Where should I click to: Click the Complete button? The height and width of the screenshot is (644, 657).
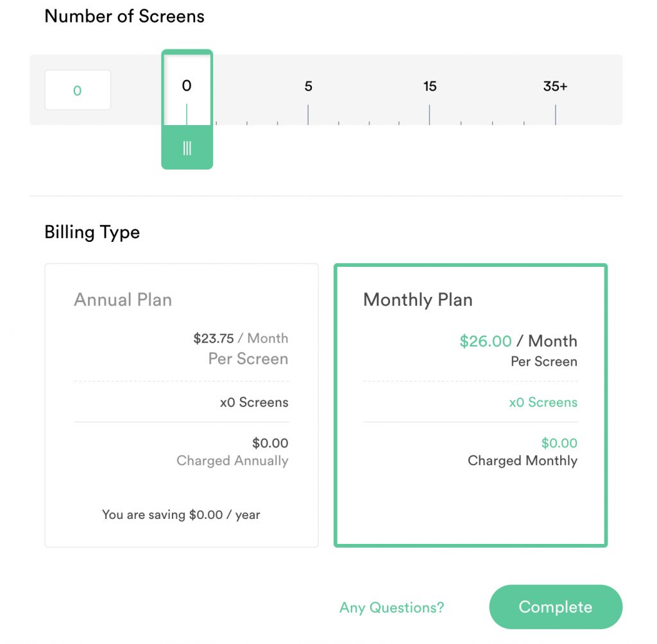[555, 606]
